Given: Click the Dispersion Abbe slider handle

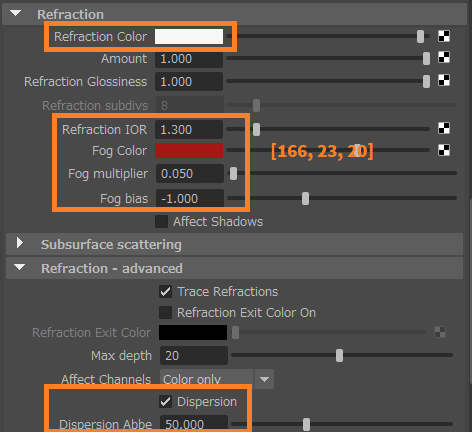Looking at the screenshot, I should (x=306, y=424).
